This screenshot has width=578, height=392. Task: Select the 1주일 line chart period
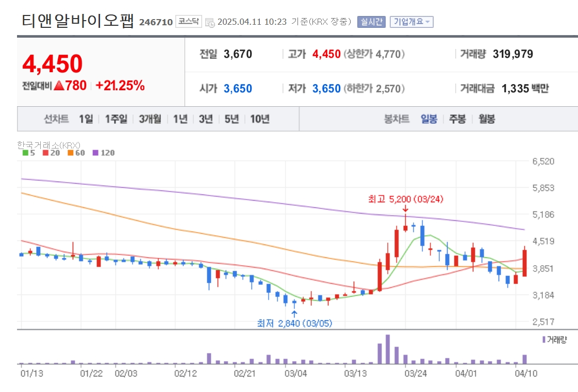point(116,119)
